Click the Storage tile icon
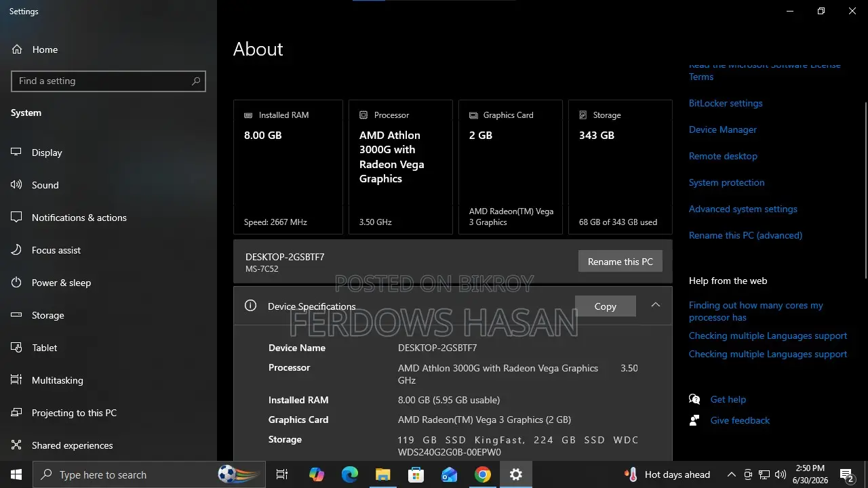Image resolution: width=868 pixels, height=488 pixels. pos(583,115)
